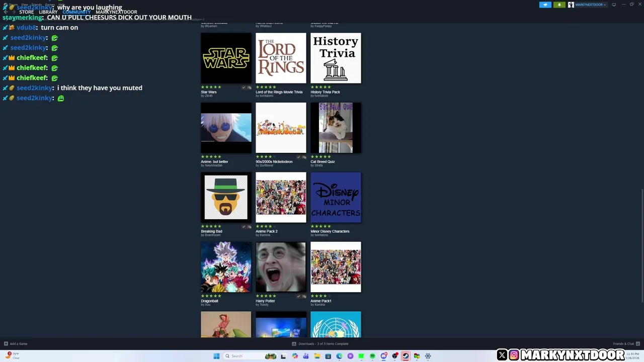Click the Star Wars title link
Viewport: 644px width, 362px height.
pyautogui.click(x=209, y=92)
